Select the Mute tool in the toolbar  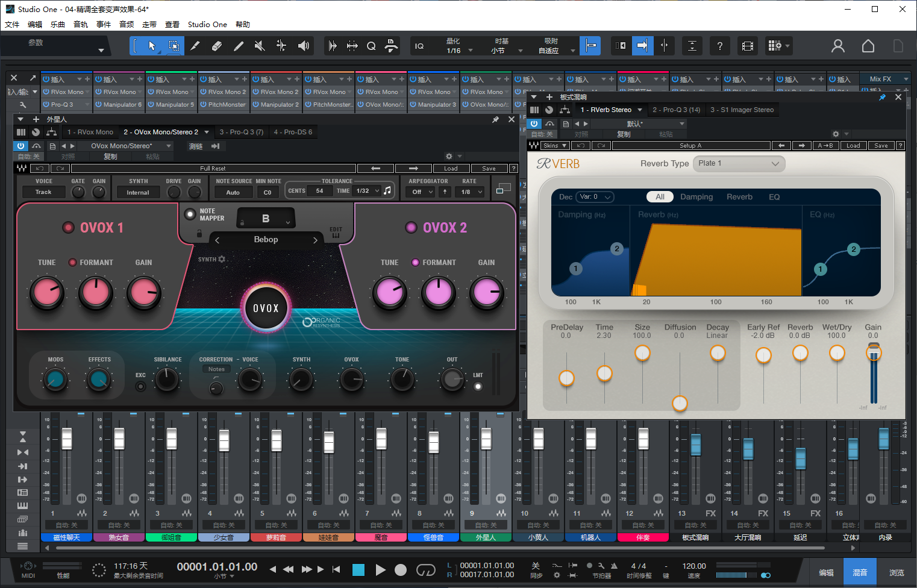pyautogui.click(x=260, y=46)
